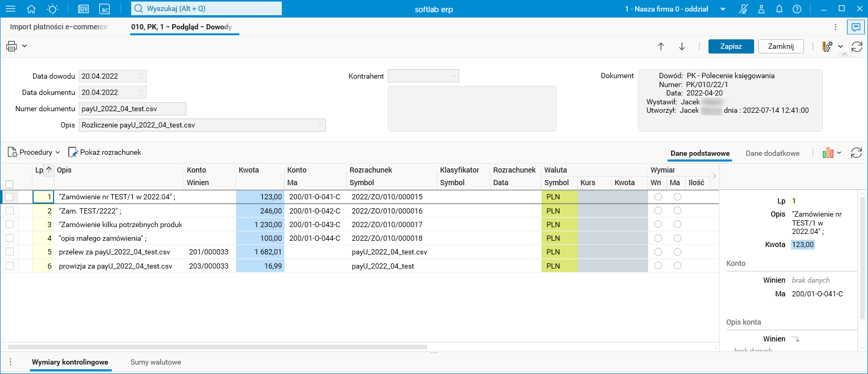Viewport: 868px width, 374px height.
Task: Open the Opis dropdown field
Action: [x=202, y=125]
